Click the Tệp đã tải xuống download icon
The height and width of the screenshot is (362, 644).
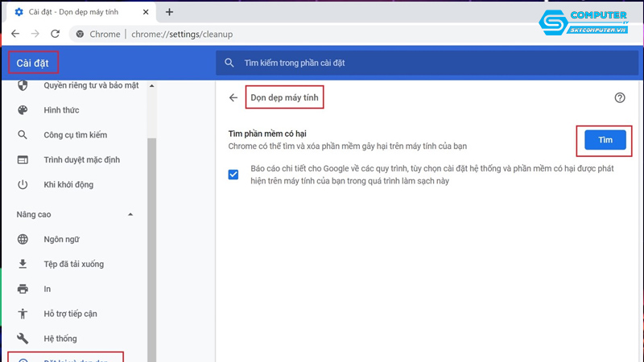click(x=23, y=264)
